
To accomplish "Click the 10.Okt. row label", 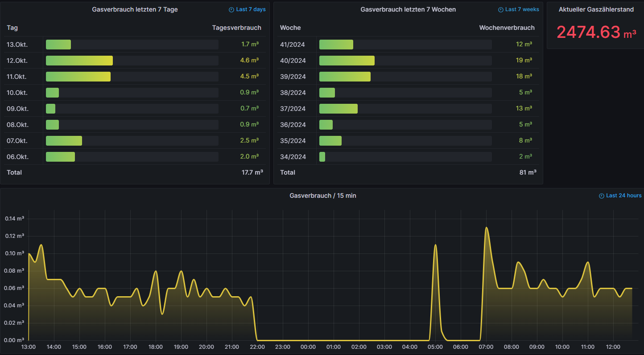I will [17, 93].
